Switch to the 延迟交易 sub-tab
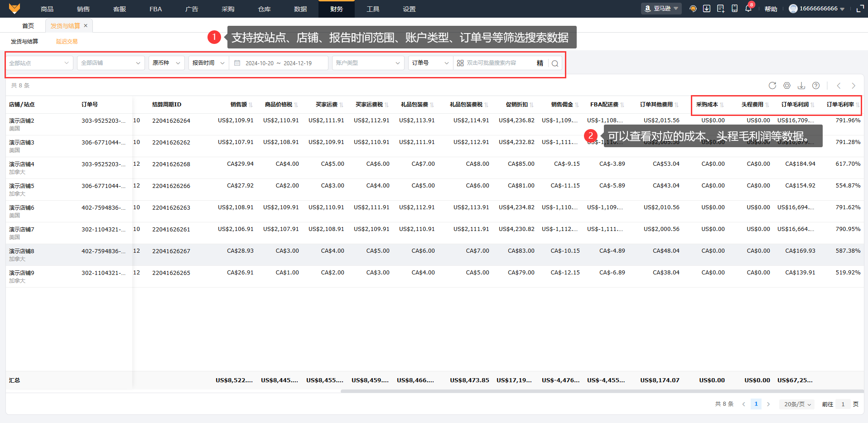Screen dimensions: 868x423 [67, 42]
